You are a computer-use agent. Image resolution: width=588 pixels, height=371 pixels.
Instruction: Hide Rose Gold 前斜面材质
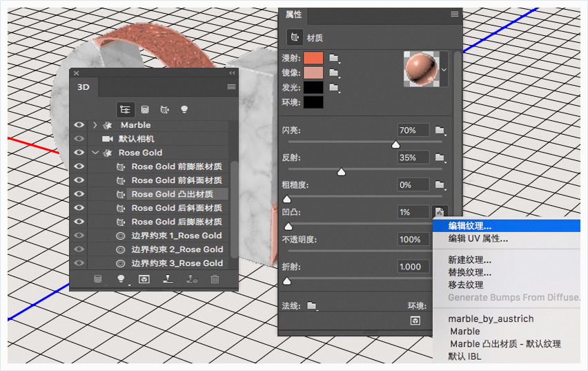pyautogui.click(x=79, y=180)
